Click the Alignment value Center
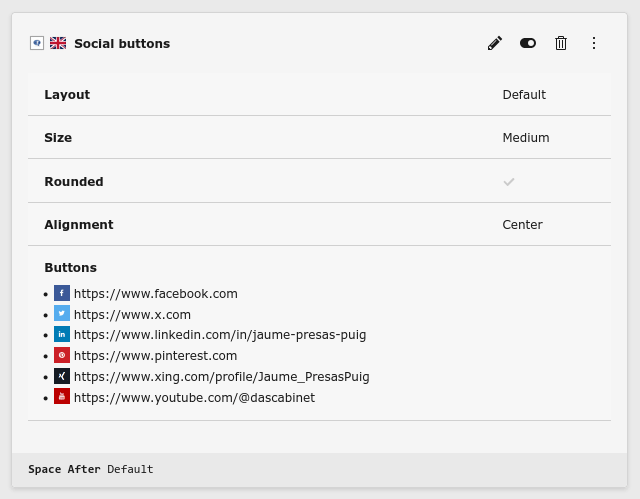640x499 pixels. tap(522, 225)
